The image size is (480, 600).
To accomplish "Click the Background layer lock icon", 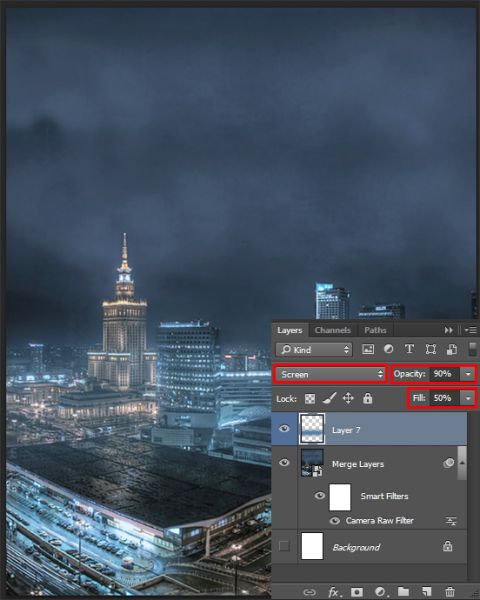I will tap(447, 546).
